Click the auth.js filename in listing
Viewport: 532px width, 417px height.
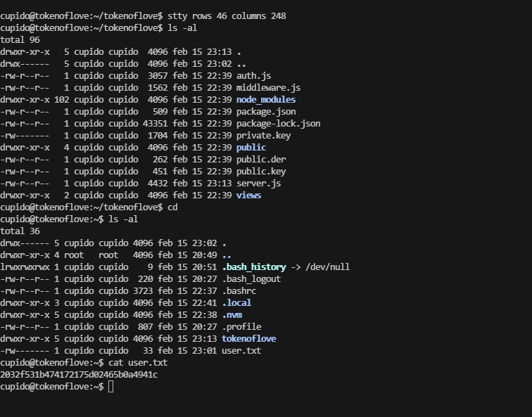(x=253, y=75)
